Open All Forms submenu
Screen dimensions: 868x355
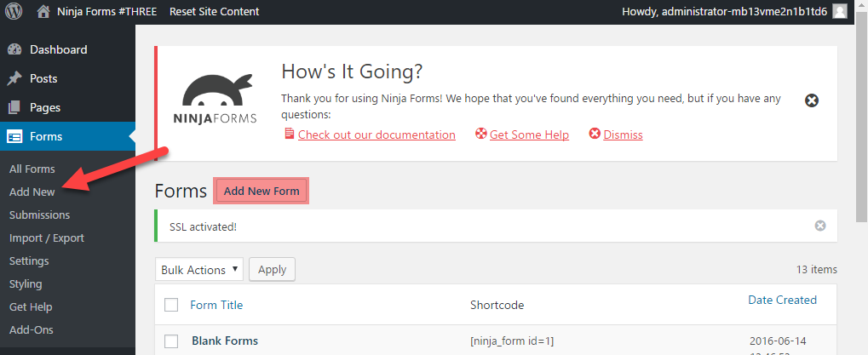pos(32,169)
